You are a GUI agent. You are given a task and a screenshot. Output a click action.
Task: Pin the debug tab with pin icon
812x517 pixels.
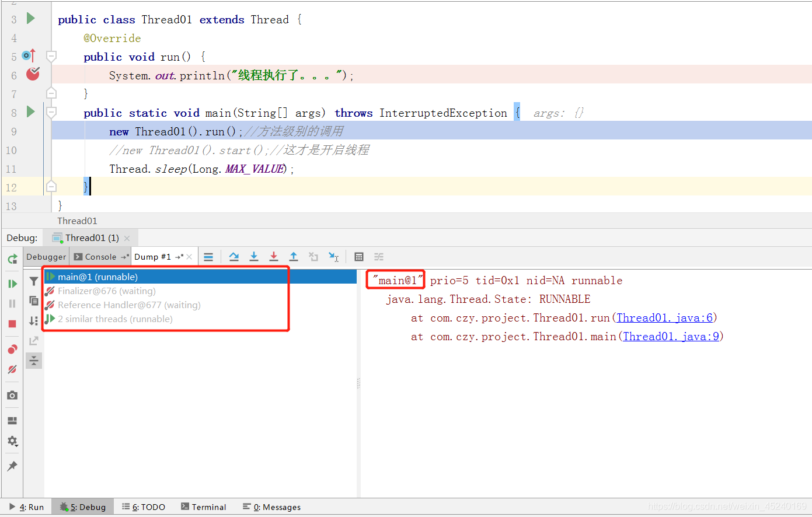pyautogui.click(x=12, y=466)
